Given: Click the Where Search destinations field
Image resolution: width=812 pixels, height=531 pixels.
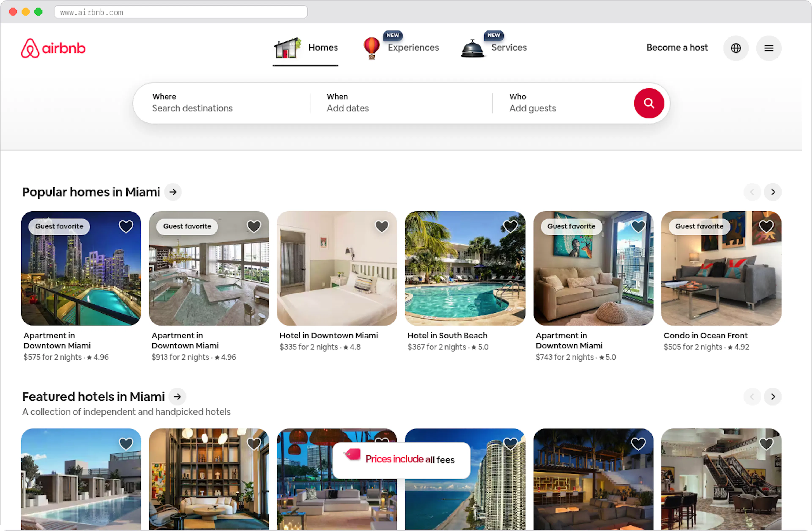Looking at the screenshot, I should [222, 103].
